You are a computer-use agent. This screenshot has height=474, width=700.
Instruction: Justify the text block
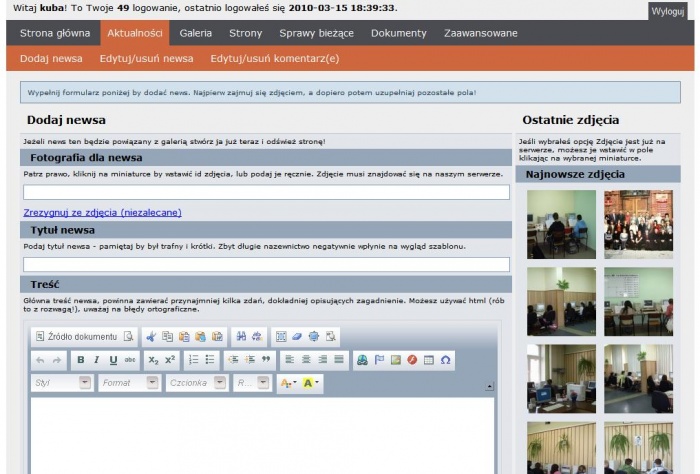click(339, 360)
